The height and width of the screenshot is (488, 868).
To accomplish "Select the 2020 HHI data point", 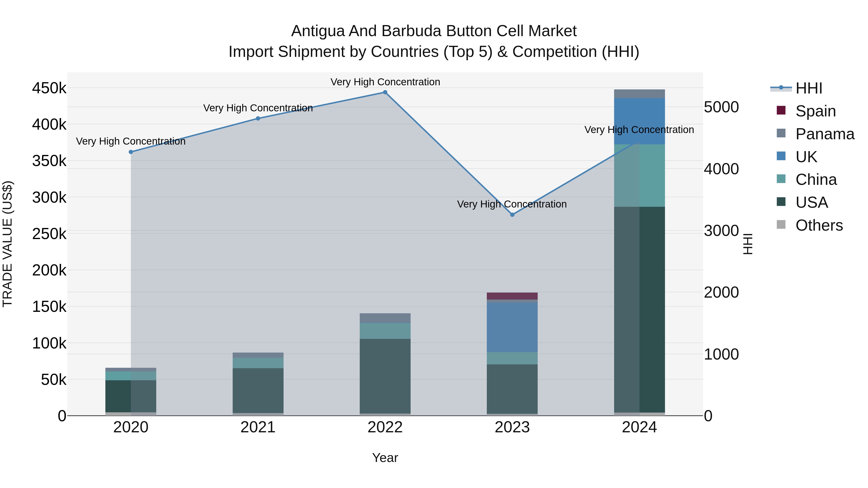I will 131,152.
